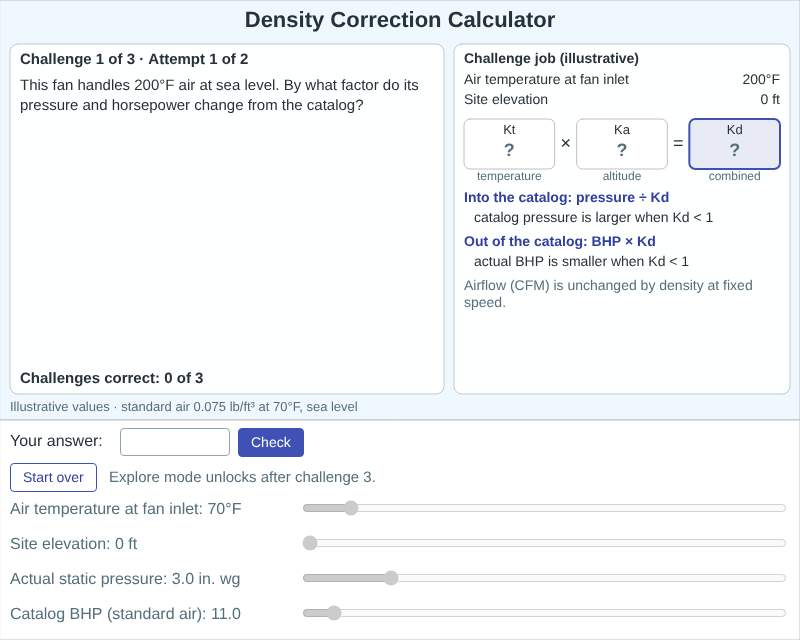Click the Check button
Screen dimensions: 800x642
[x=271, y=442]
